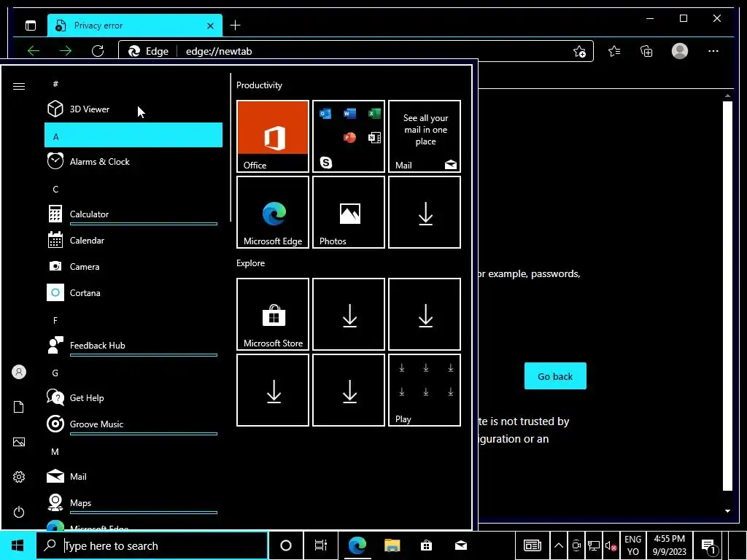This screenshot has width=747, height=560.
Task: Open the Favorites list in Edge
Action: (x=614, y=51)
